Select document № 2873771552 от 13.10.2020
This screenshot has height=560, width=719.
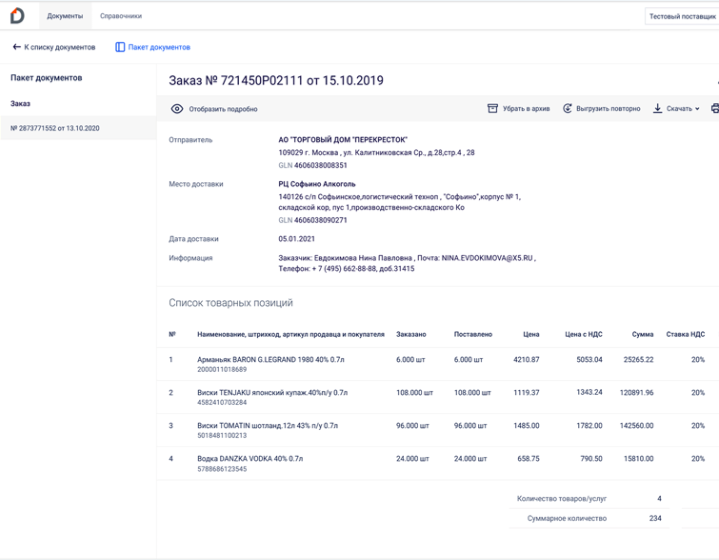[78, 128]
